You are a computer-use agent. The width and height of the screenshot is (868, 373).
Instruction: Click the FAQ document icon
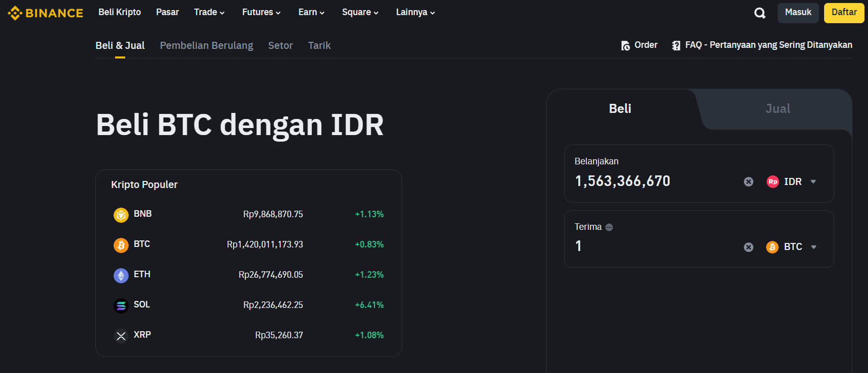coord(676,46)
